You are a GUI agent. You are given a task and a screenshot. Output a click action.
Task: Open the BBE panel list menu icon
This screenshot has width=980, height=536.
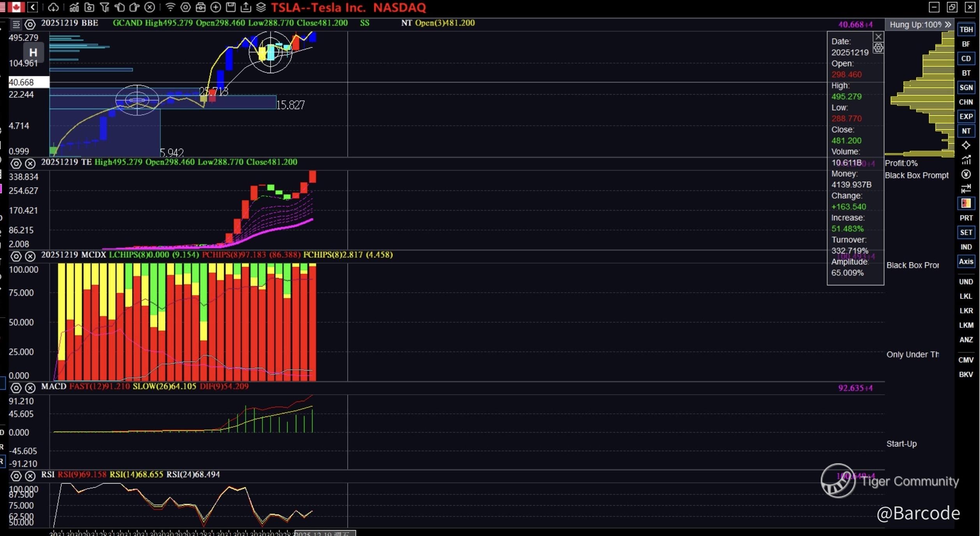[x=16, y=25]
